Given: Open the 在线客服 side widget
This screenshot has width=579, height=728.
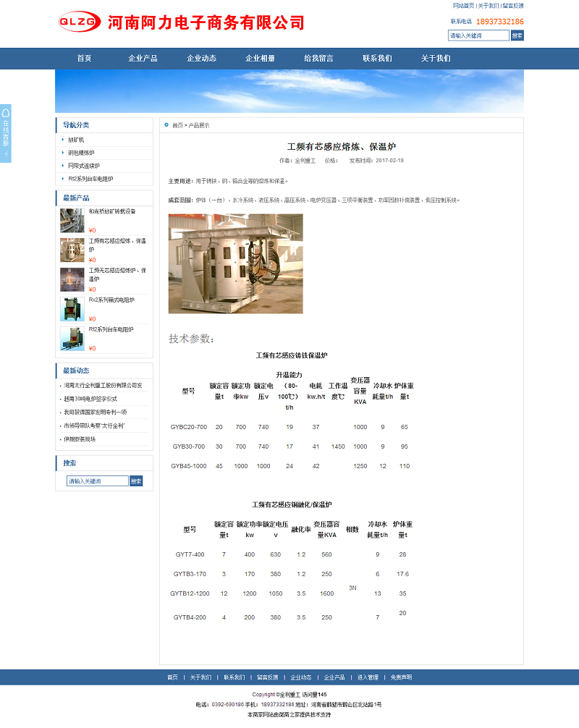Looking at the screenshot, I should (6, 133).
